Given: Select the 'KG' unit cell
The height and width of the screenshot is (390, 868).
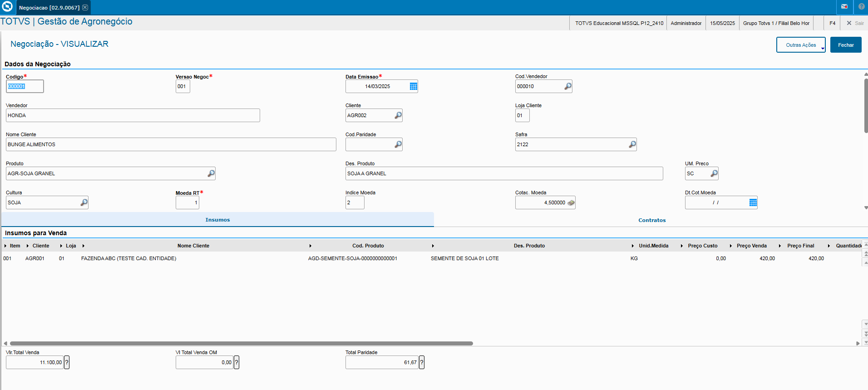Looking at the screenshot, I should tap(634, 258).
